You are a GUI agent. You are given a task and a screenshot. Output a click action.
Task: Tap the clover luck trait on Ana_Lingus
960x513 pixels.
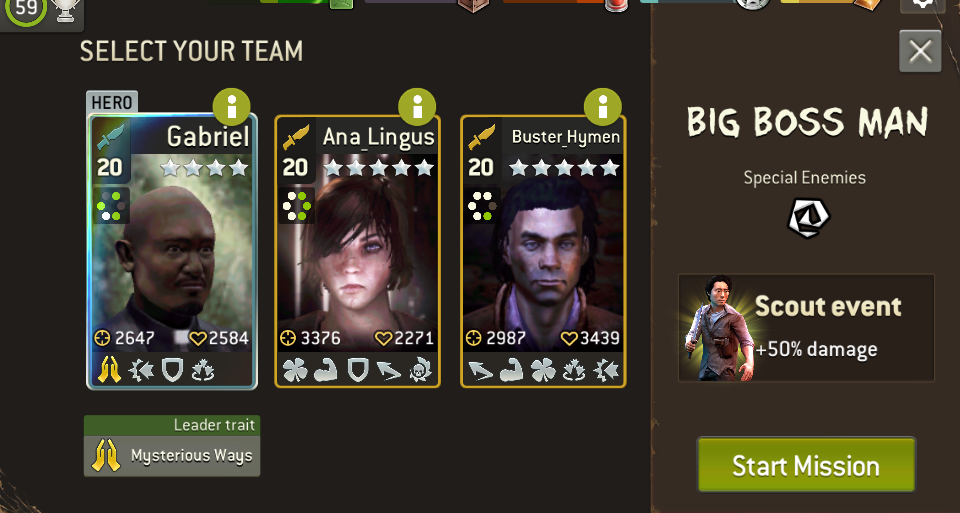tap(295, 370)
